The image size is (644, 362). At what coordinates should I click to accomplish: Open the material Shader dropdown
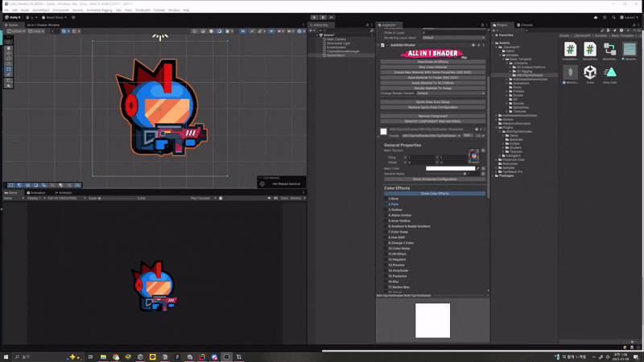coord(431,135)
